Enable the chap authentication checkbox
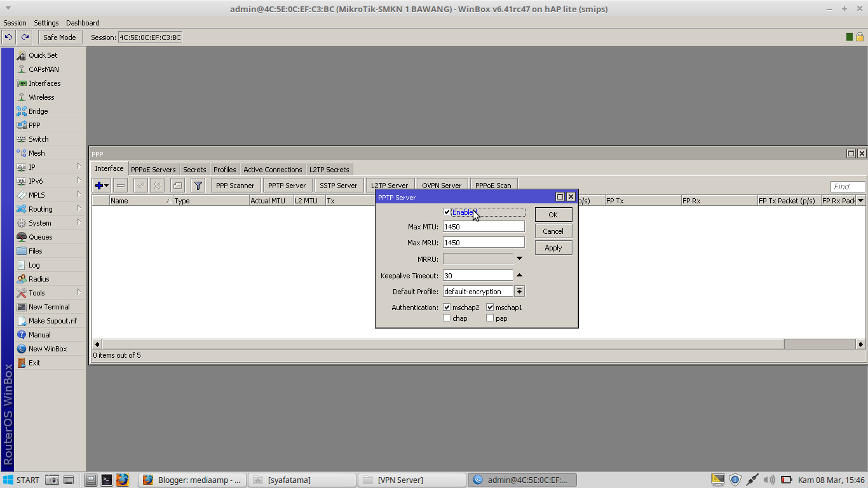The width and height of the screenshot is (868, 488). click(x=447, y=318)
